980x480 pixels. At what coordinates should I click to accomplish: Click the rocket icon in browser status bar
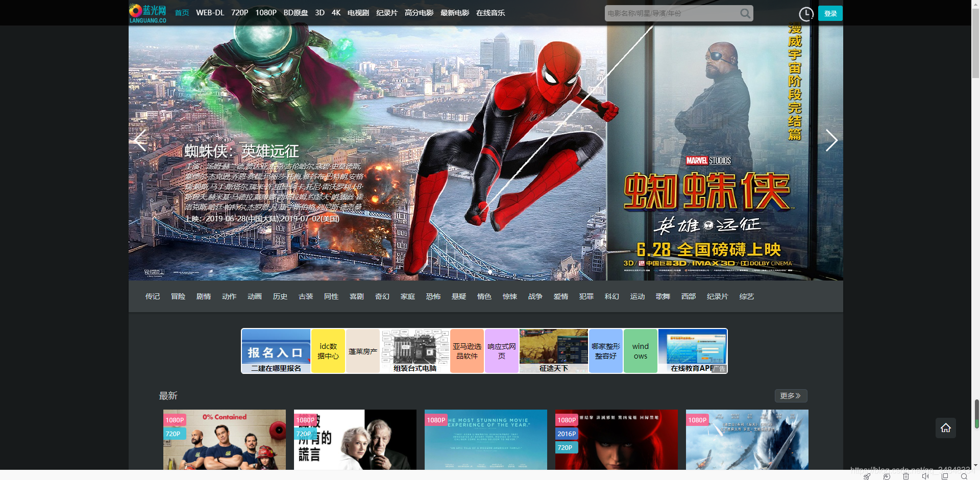[x=867, y=476]
